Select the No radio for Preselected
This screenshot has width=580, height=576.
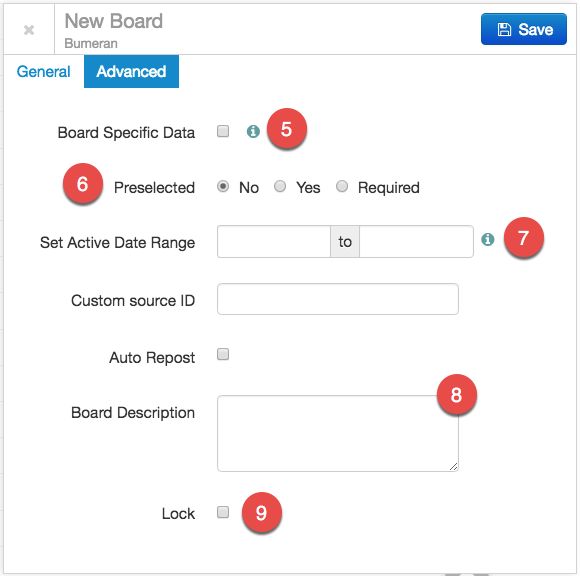tap(223, 186)
